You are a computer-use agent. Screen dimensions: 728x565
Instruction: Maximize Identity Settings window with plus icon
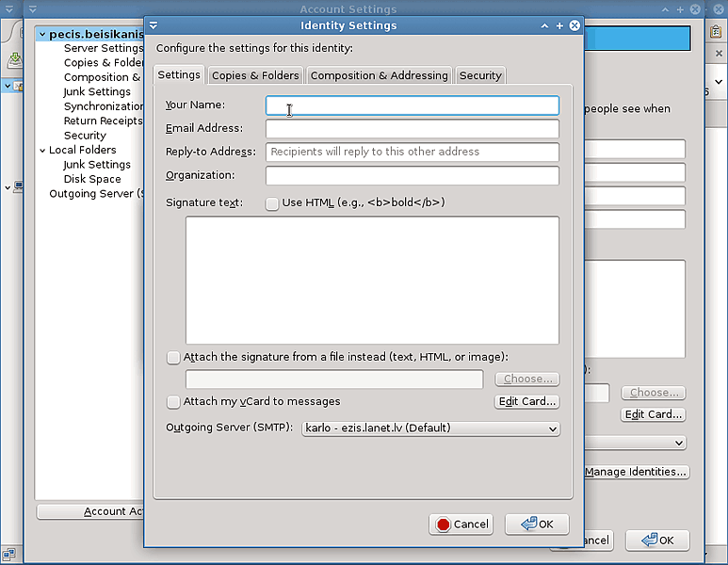click(559, 26)
